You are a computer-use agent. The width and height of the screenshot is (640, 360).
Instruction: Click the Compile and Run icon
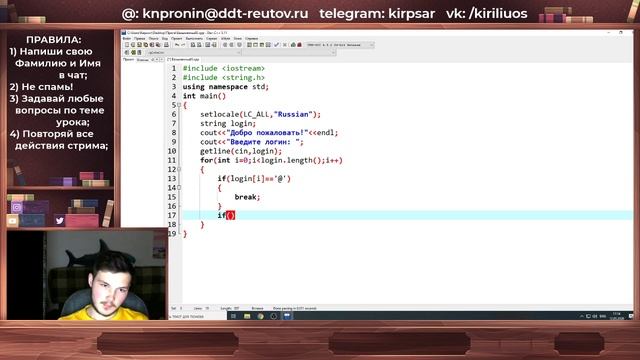(x=262, y=45)
